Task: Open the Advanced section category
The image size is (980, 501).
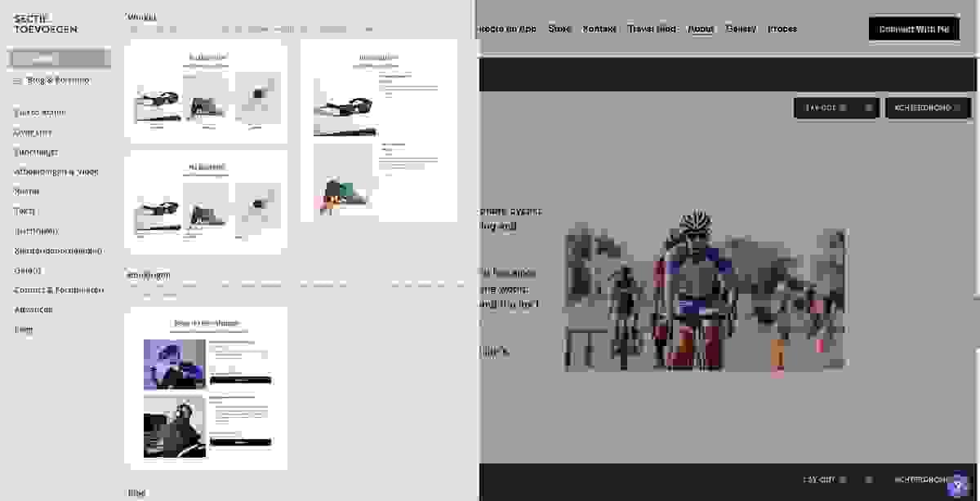Action: tap(33, 309)
